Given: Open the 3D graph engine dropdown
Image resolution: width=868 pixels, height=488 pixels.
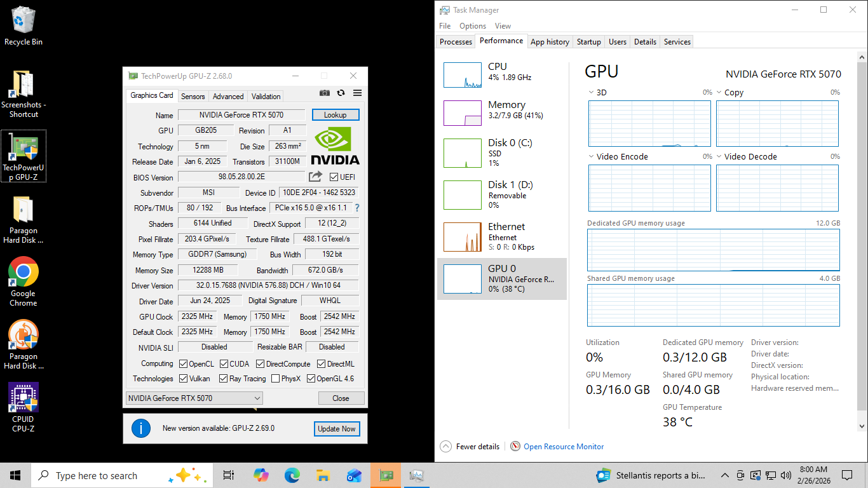Looking at the screenshot, I should 592,93.
